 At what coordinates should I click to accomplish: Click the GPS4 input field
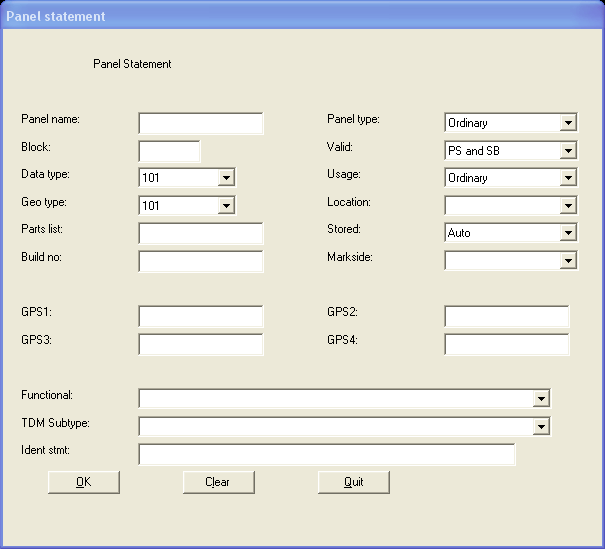point(507,345)
